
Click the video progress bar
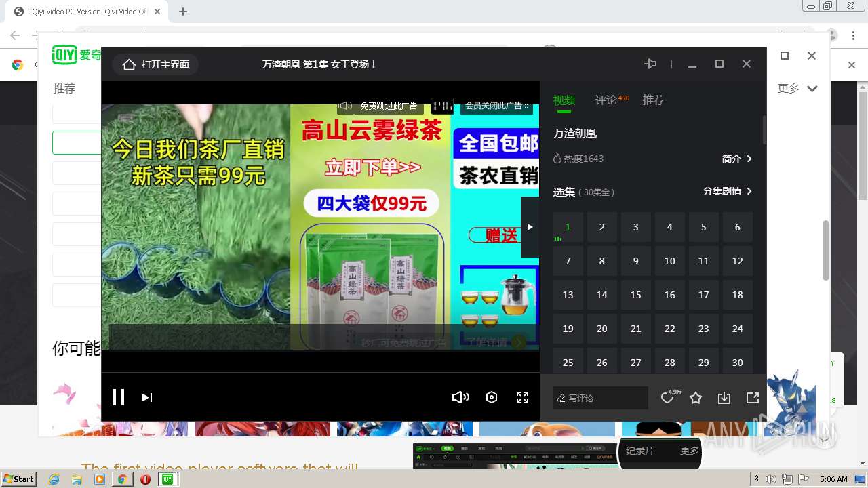[320, 373]
